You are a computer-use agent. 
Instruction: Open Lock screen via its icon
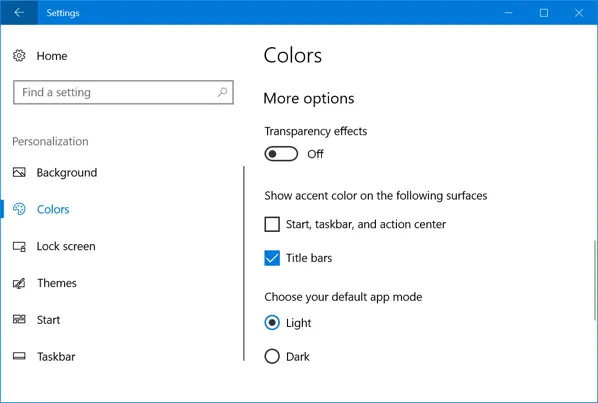pyautogui.click(x=19, y=246)
